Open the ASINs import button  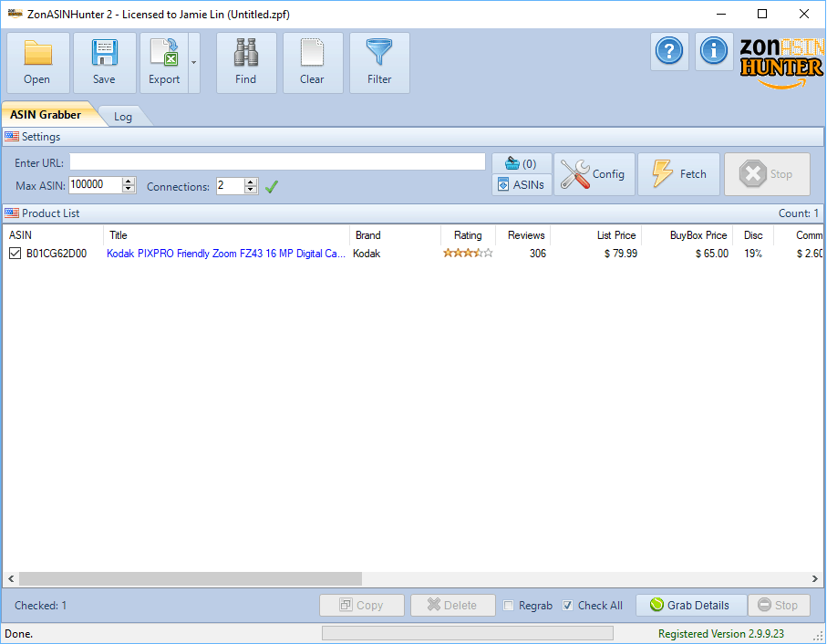pos(522,184)
